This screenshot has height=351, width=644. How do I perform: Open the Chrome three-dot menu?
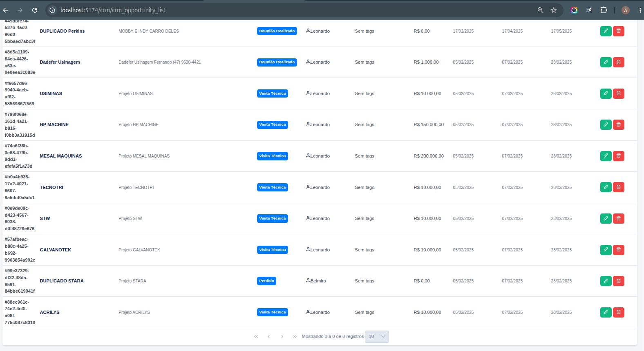point(640,10)
